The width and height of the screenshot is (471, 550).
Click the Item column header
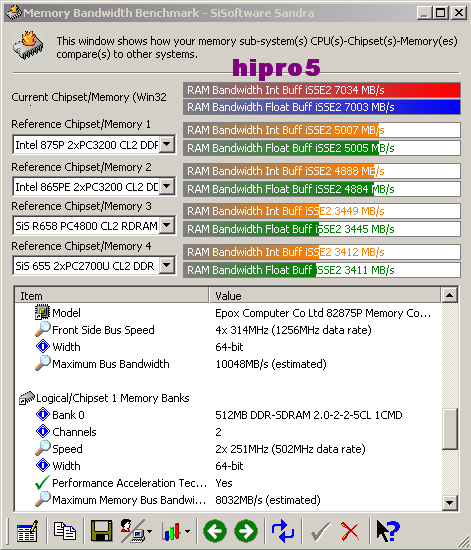112,296
